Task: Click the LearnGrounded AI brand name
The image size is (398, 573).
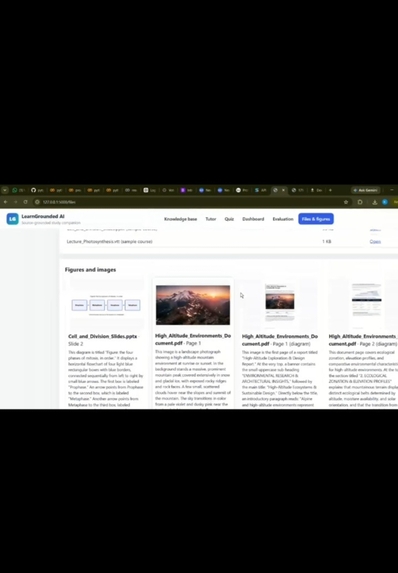Action: (x=43, y=216)
